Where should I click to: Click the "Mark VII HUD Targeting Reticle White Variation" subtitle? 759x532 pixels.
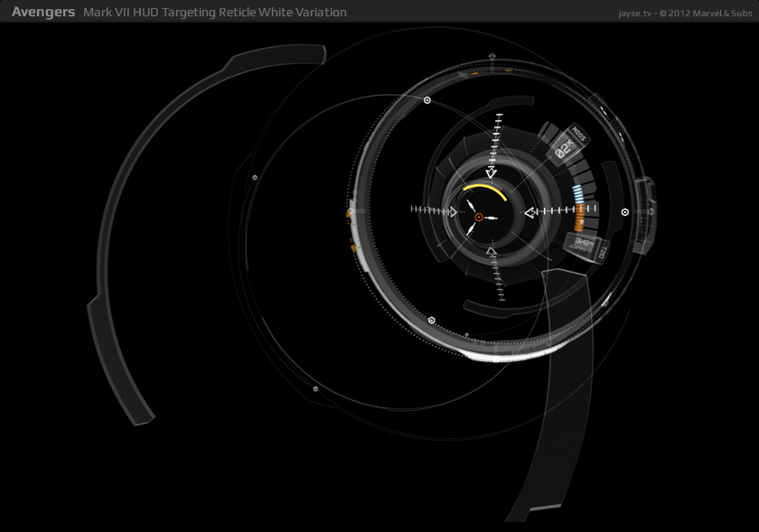pos(215,12)
